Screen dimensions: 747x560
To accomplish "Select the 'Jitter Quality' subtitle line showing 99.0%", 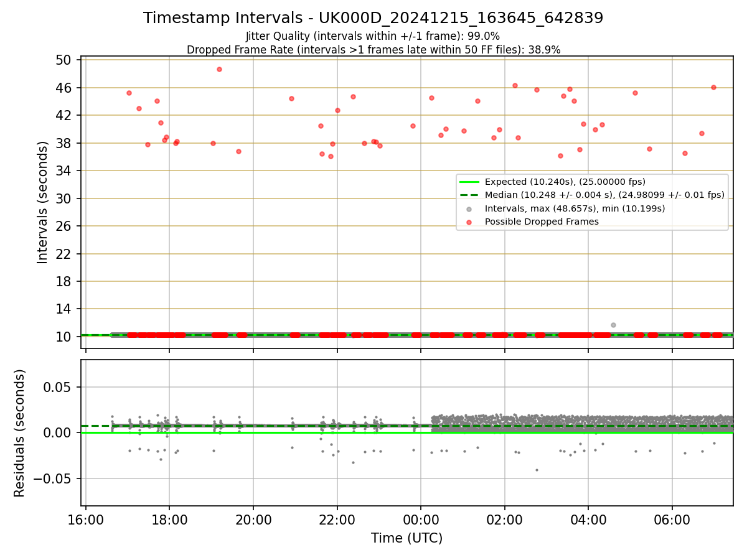I will pyautogui.click(x=373, y=36).
